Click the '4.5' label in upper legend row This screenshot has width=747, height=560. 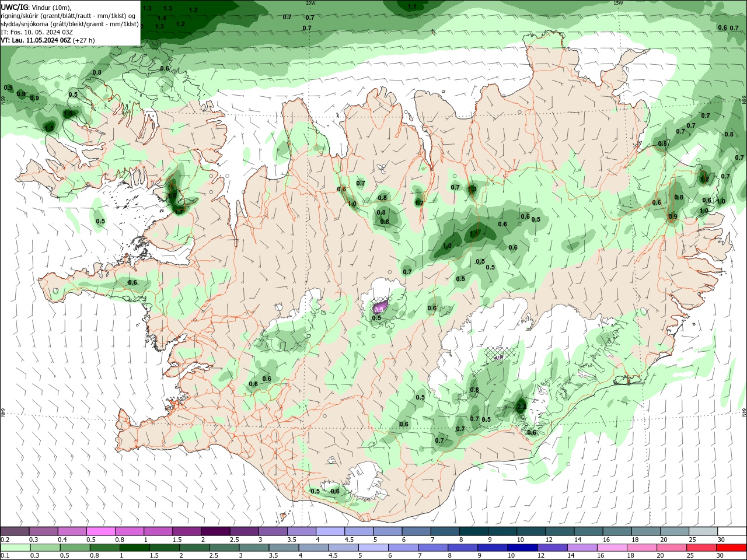[x=349, y=540]
